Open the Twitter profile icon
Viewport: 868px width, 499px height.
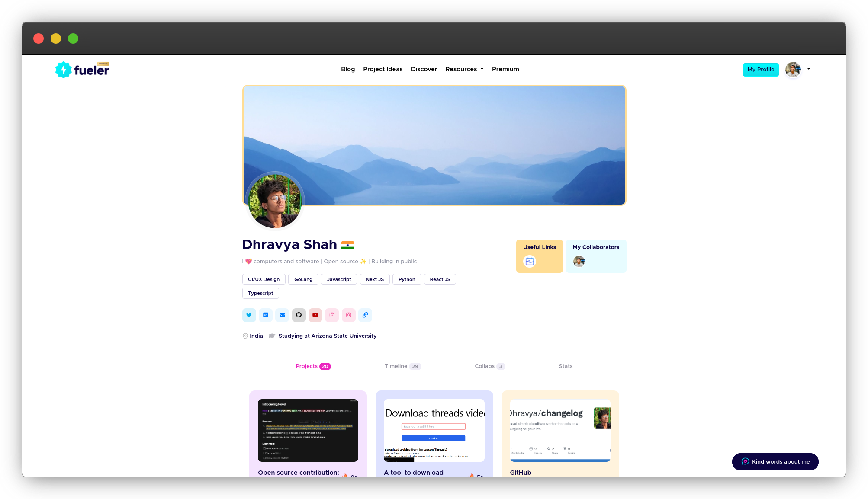click(249, 315)
